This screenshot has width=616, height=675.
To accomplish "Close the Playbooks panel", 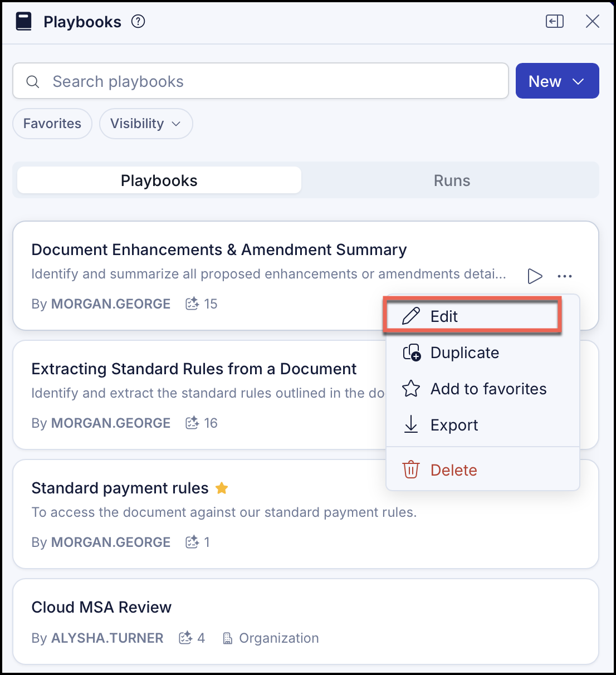I will [x=593, y=21].
